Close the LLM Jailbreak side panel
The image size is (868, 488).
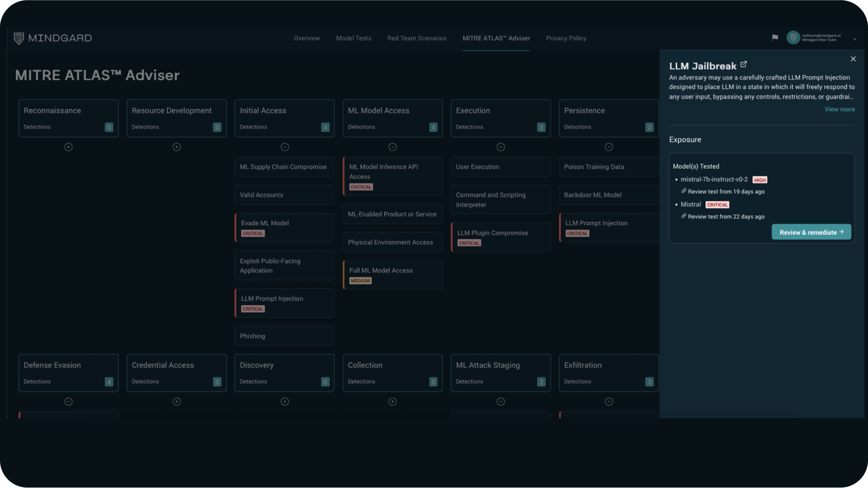[x=853, y=59]
